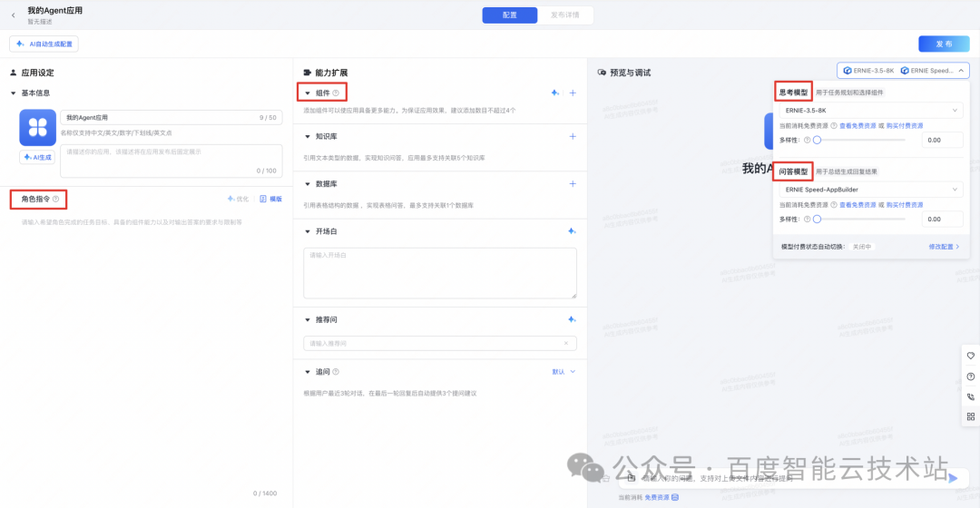Click the icon after 免费资源
The width and height of the screenshot is (980, 508).
(675, 497)
